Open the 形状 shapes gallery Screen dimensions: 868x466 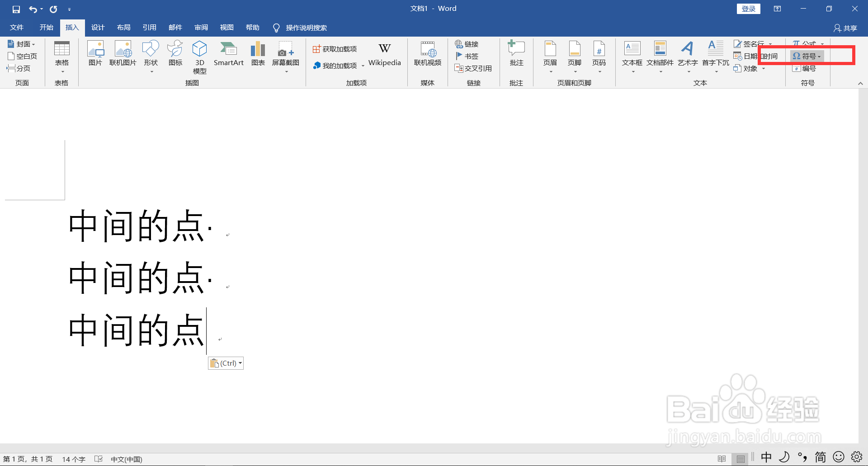coord(151,56)
